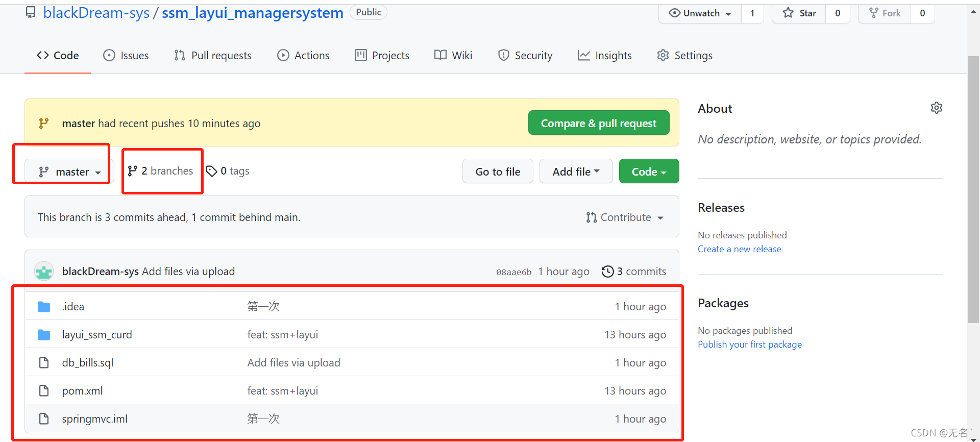The height and width of the screenshot is (442, 980).
Task: Click the Packages heading
Action: click(x=723, y=303)
